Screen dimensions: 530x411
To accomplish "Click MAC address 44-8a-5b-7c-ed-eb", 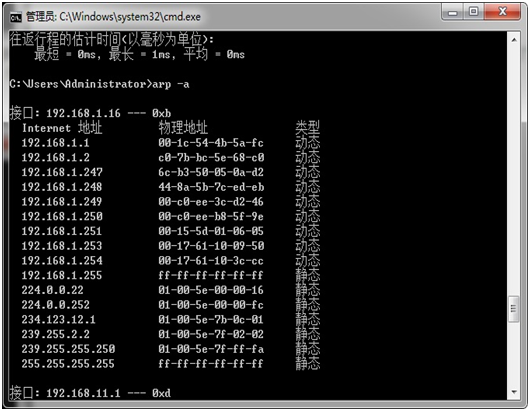I will click(211, 187).
